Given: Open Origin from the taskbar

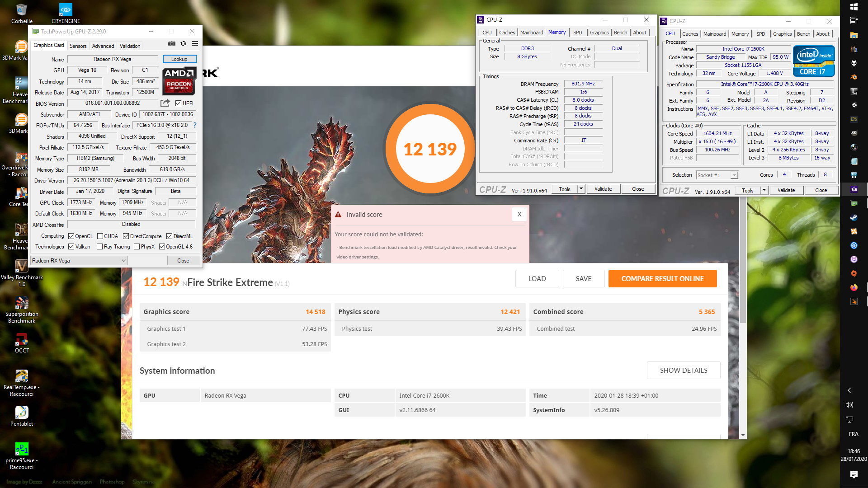Looking at the screenshot, I should click(854, 273).
